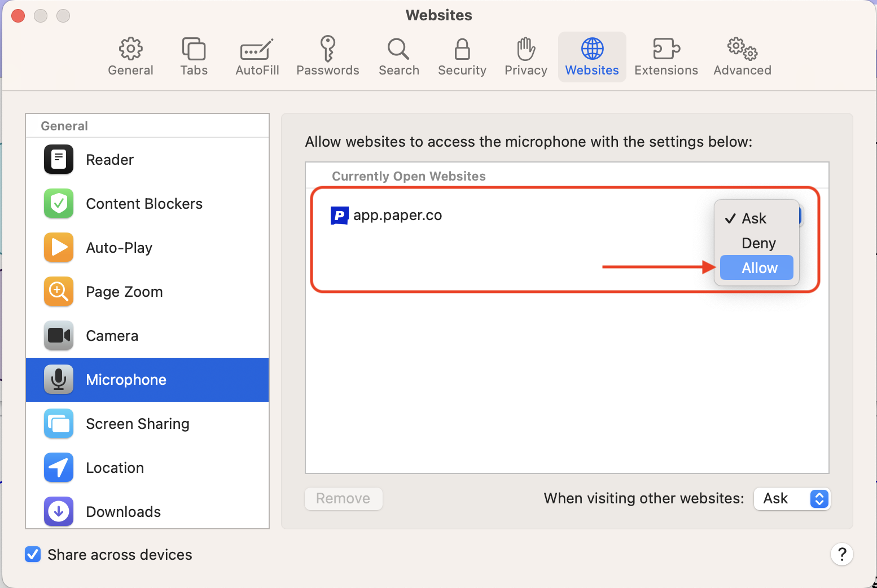Open the Privacy settings icon
This screenshot has width=877, height=588.
coord(525,56)
